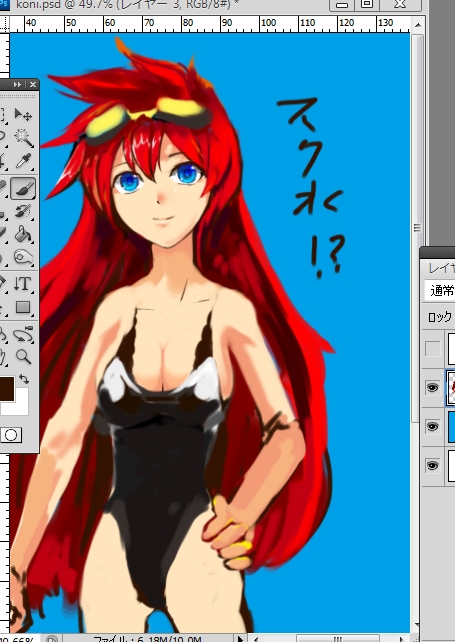Click the ruler origin corner box
Viewport: 455px width, 642px height.
pyautogui.click(x=4, y=24)
